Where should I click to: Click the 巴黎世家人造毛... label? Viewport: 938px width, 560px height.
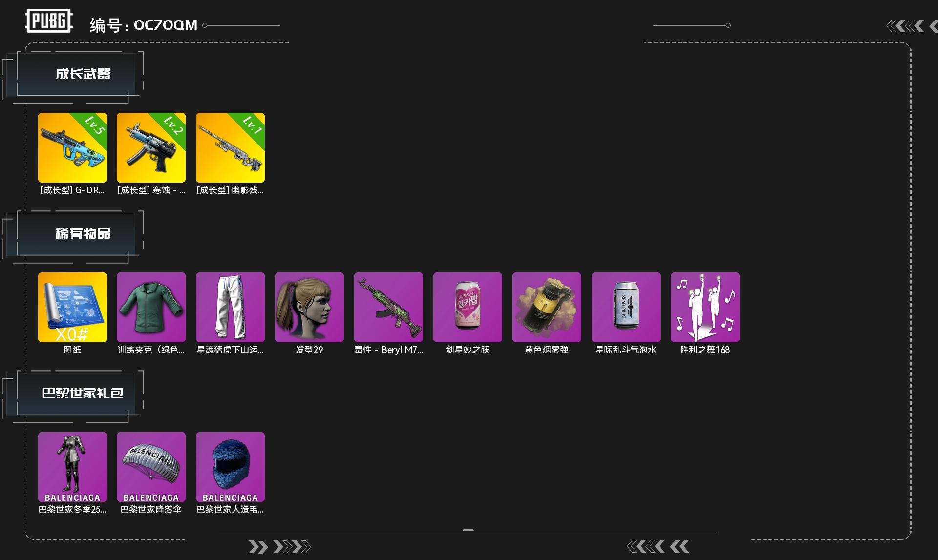tap(230, 510)
